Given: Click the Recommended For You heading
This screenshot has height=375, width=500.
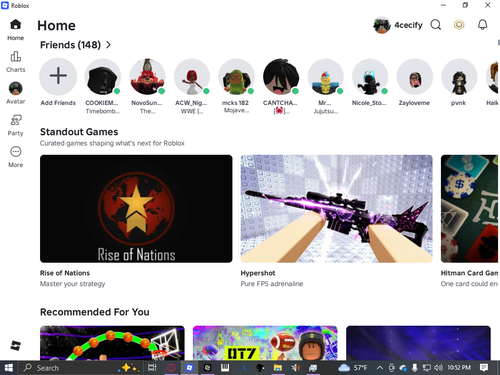Looking at the screenshot, I should [95, 312].
